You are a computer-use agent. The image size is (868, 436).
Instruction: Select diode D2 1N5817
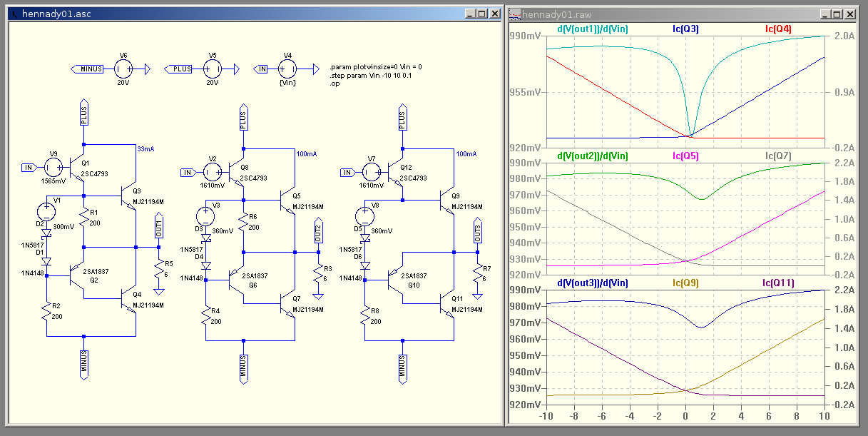47,232
